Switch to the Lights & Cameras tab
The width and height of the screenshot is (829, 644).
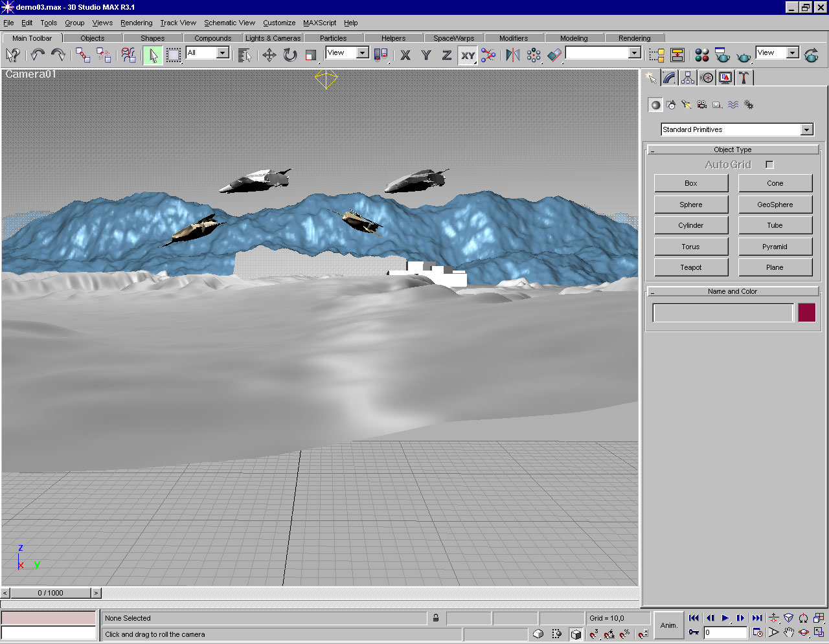coord(273,38)
